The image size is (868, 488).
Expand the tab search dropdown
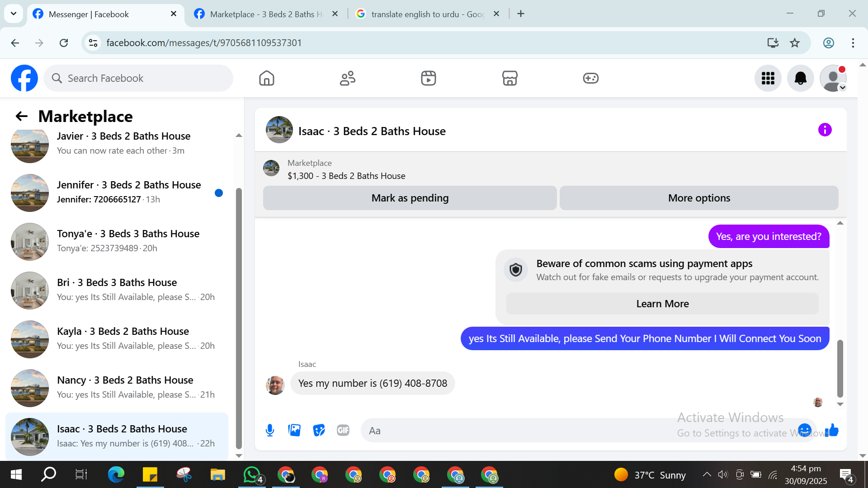[x=14, y=14]
